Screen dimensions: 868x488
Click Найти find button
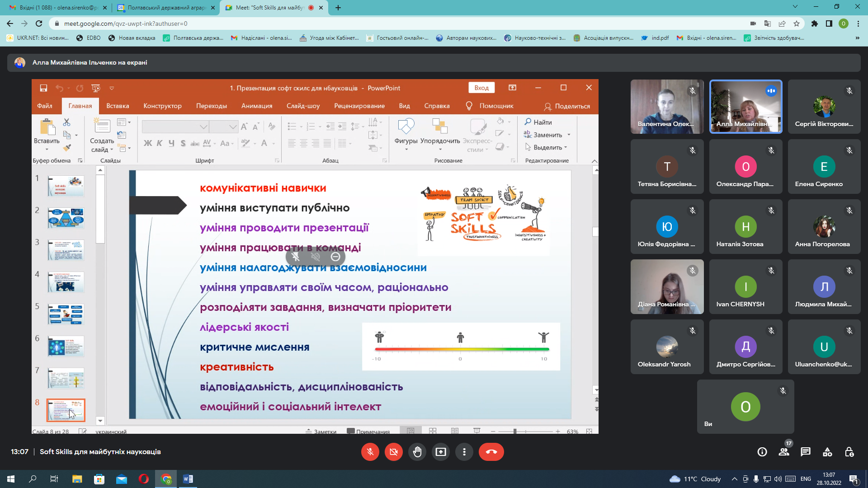[538, 122]
